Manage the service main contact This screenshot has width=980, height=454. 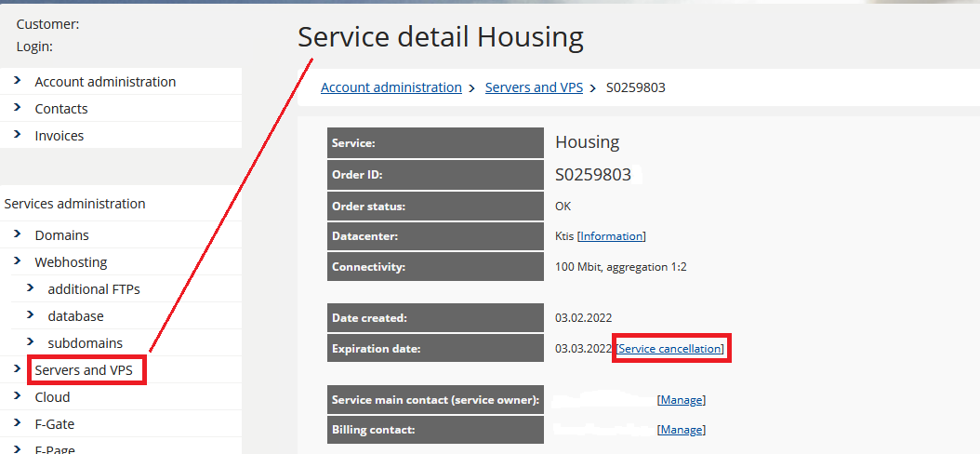[x=682, y=400]
